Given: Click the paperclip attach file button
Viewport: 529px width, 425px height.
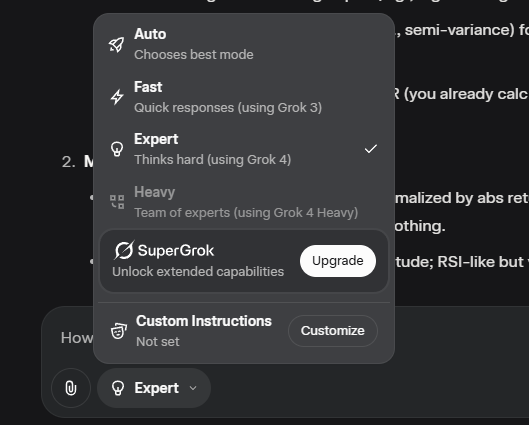Looking at the screenshot, I should click(71, 388).
